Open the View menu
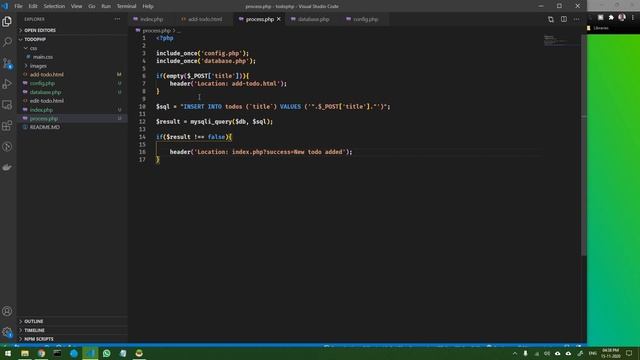This screenshot has height=360, width=640. pyautogui.click(x=76, y=6)
